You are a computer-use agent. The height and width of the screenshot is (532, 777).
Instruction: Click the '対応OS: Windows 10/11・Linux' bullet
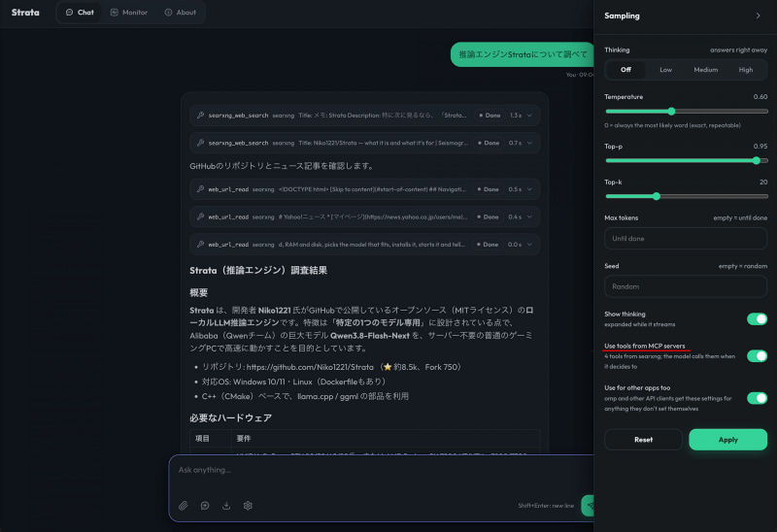point(294,382)
